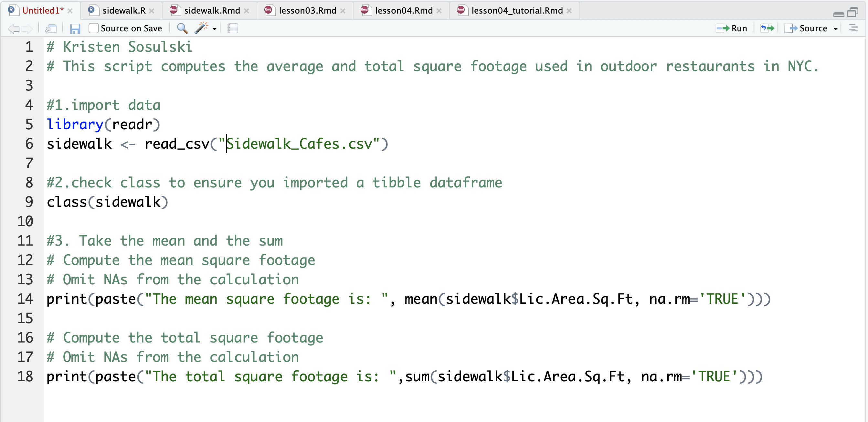Click line number 6 in gutter
The image size is (868, 422).
point(29,144)
